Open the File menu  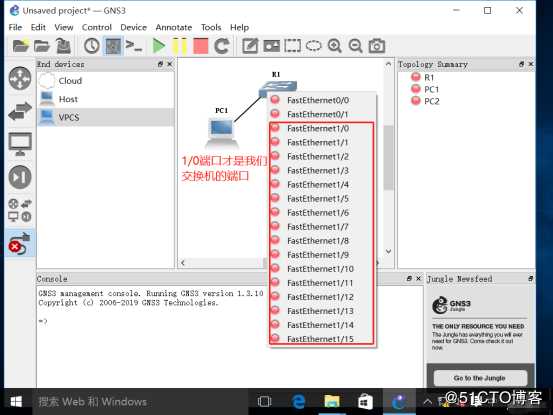click(15, 27)
